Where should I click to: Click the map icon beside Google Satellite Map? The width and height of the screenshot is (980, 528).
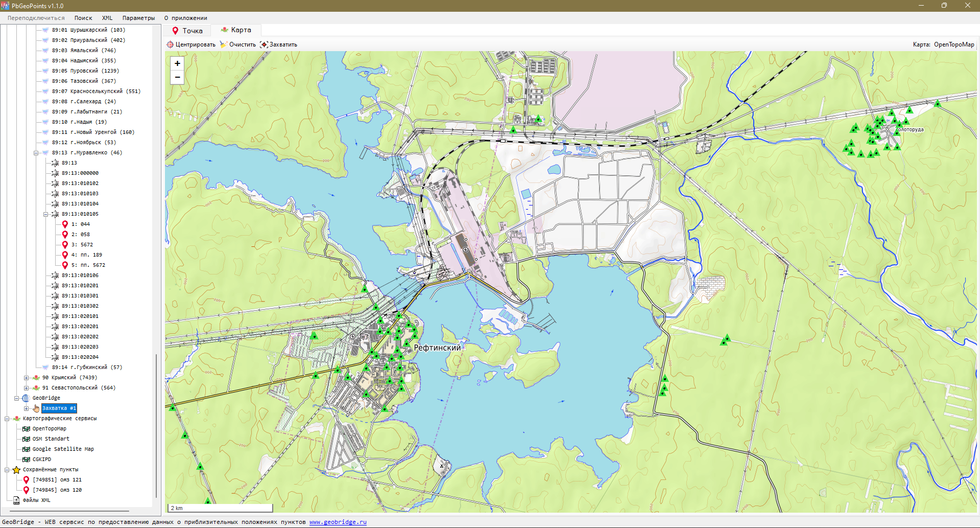click(x=26, y=449)
